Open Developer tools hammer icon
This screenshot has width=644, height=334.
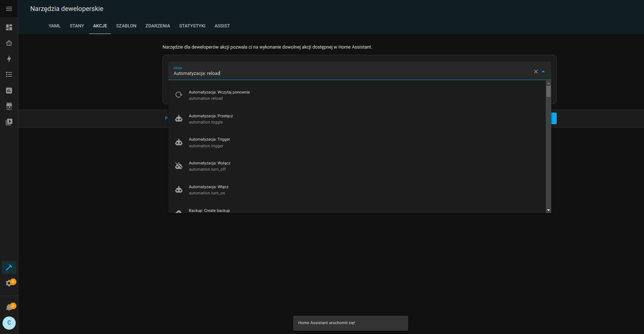click(x=9, y=267)
